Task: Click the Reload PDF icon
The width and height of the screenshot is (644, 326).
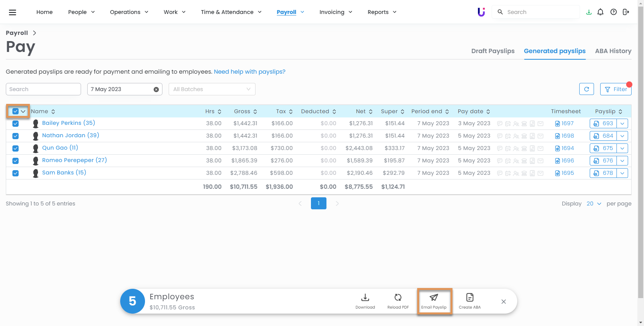Action: pyautogui.click(x=398, y=298)
